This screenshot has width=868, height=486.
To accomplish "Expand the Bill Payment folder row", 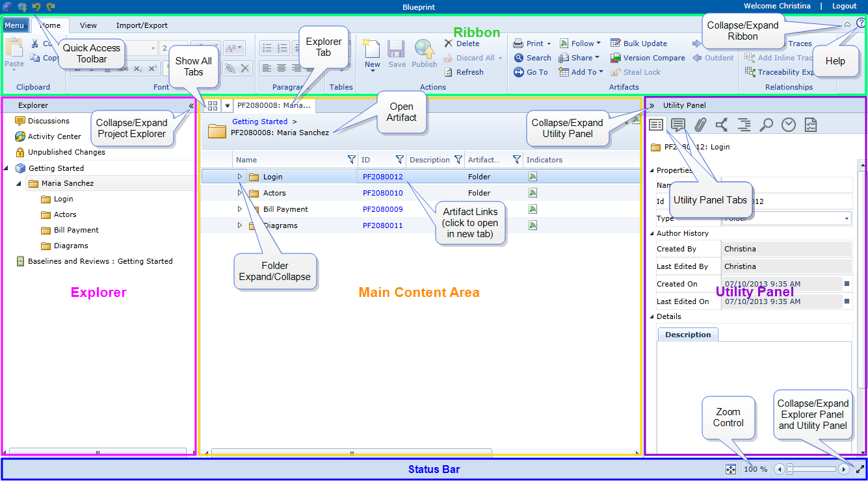I will pyautogui.click(x=239, y=209).
